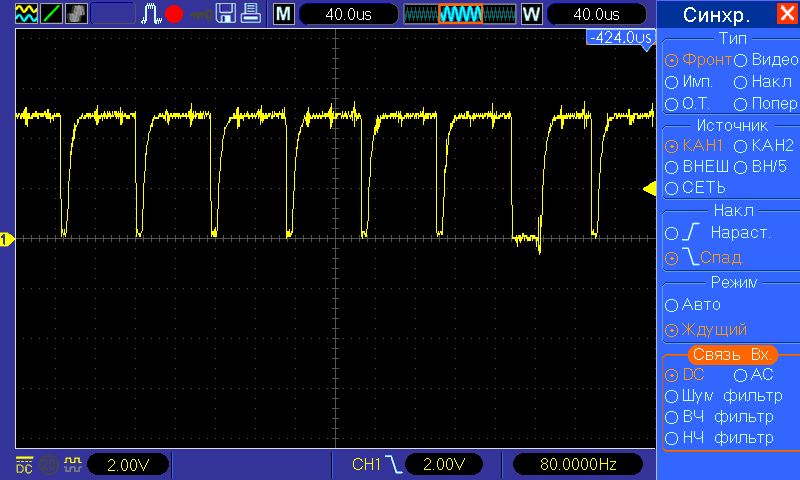
Task: Click the W window 40.0us field
Action: tap(595, 14)
